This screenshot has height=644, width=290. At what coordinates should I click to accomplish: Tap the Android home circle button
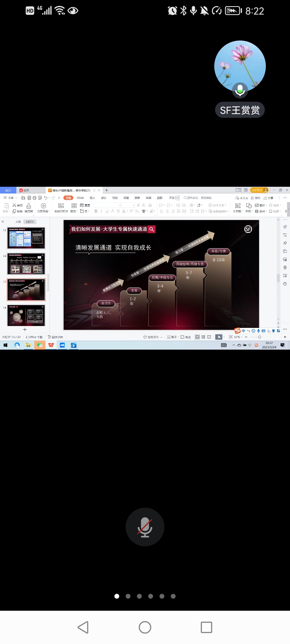pos(145,627)
